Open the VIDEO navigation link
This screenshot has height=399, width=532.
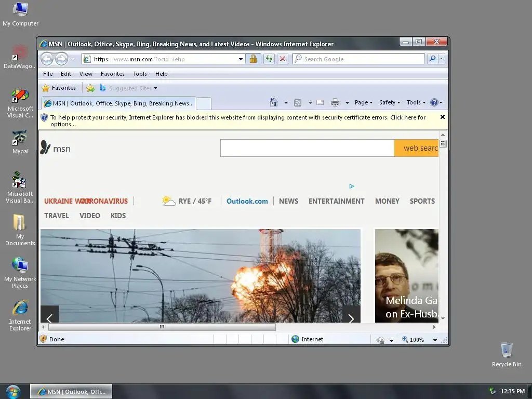89,216
